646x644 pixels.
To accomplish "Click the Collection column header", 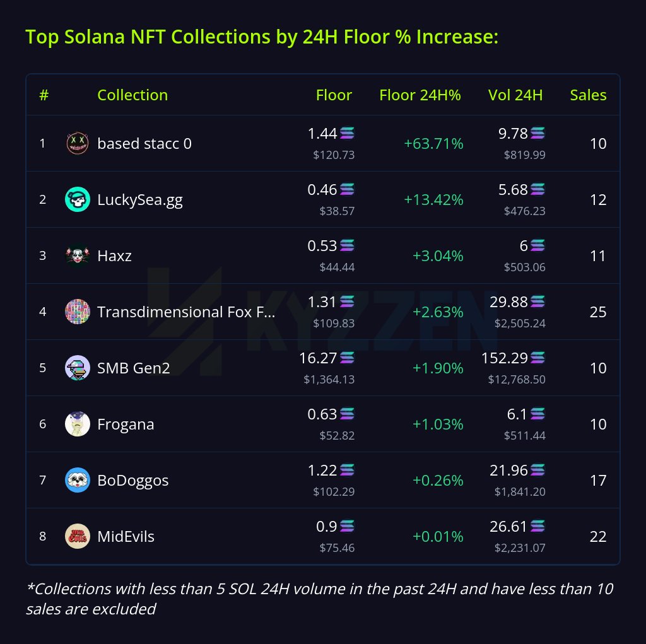I will [x=132, y=95].
